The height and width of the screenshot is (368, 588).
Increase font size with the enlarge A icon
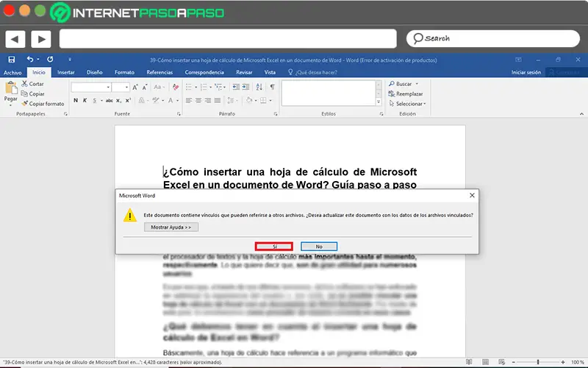pyautogui.click(x=135, y=87)
